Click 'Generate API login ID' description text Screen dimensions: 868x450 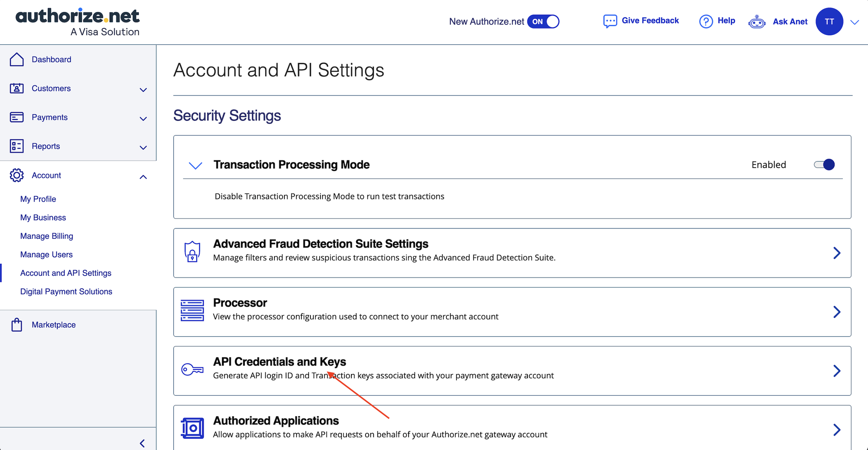[x=383, y=375]
